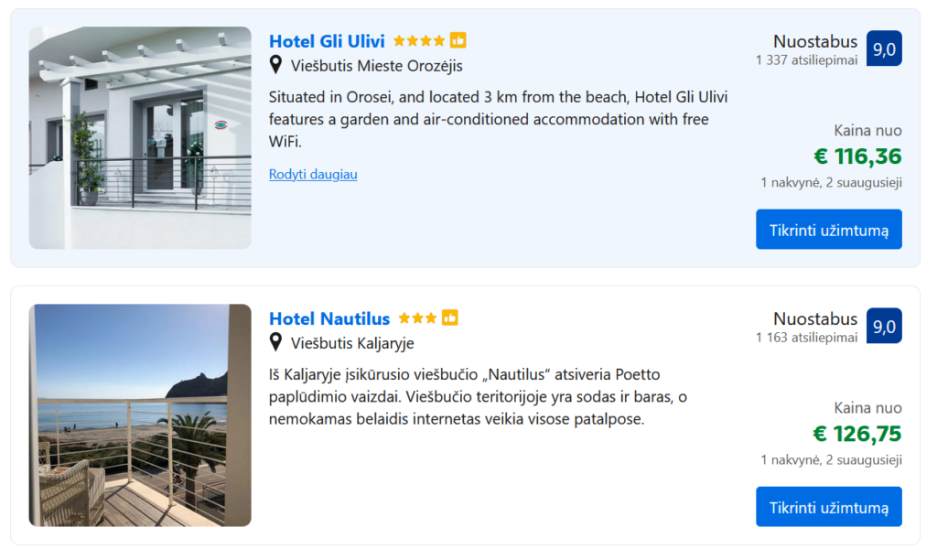
Task: Click the Viešbutis Kaljaryje location text
Action: coord(352,343)
